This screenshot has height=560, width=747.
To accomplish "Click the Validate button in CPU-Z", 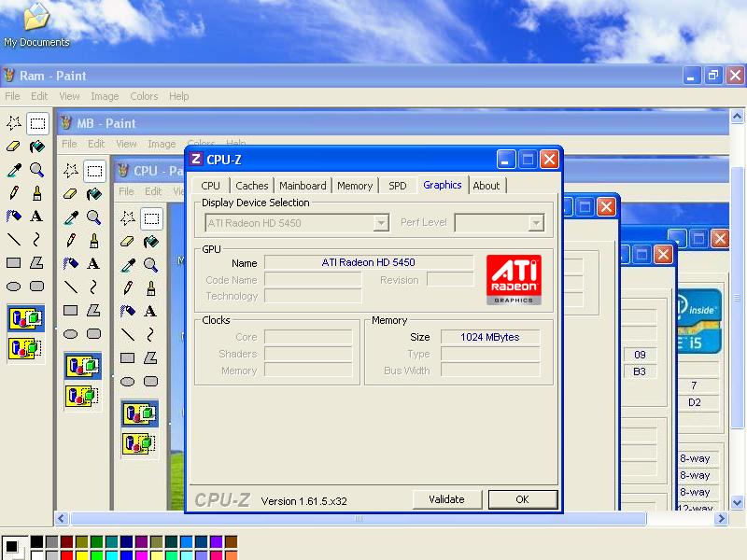I will (446, 499).
